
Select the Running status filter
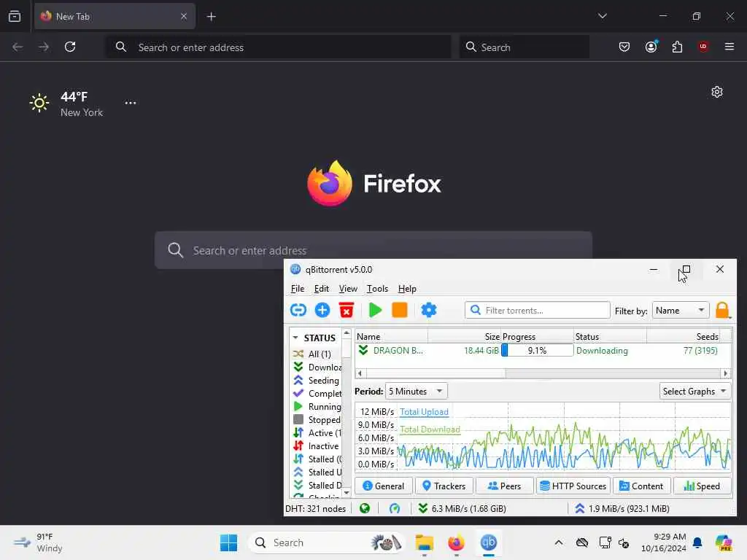[x=317, y=407]
